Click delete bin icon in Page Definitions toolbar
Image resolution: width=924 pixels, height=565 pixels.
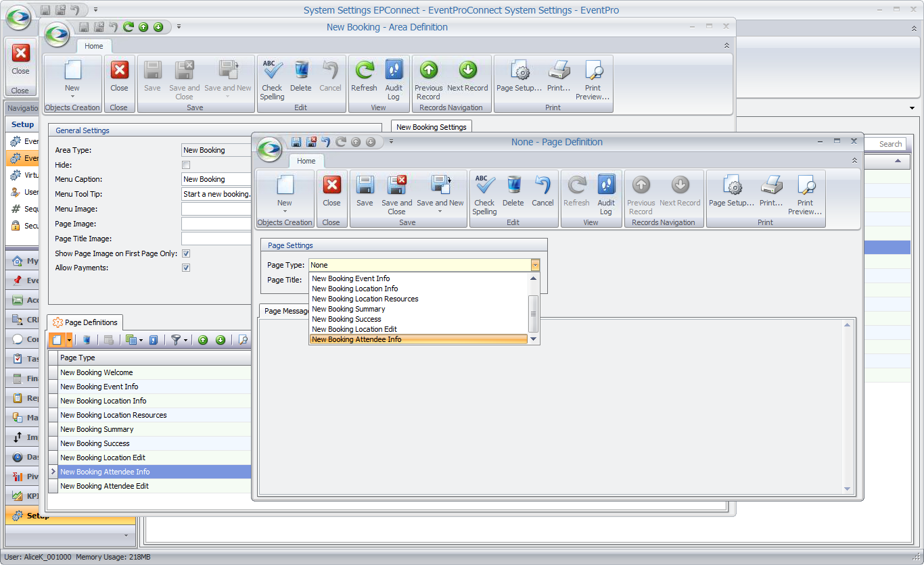87,340
